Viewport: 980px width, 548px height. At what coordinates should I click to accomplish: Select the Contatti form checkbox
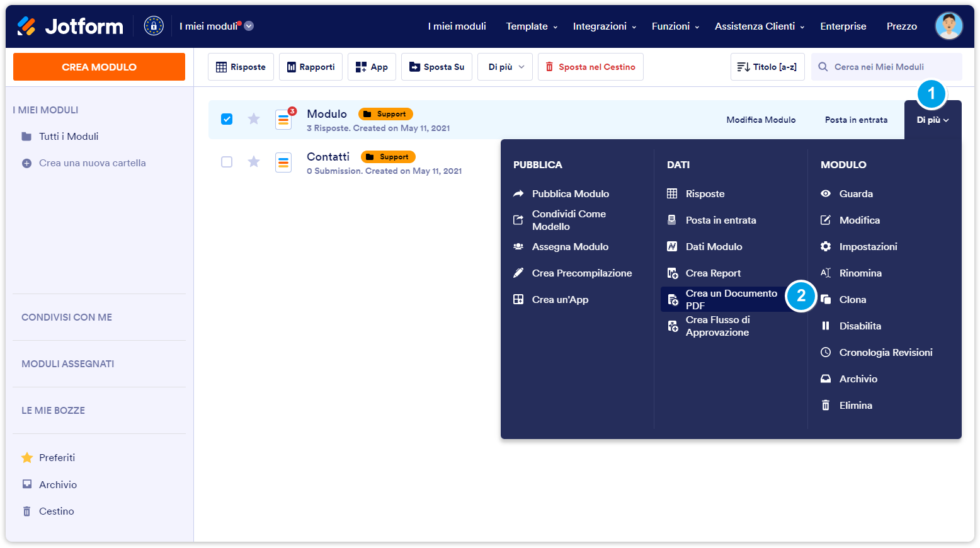[227, 162]
